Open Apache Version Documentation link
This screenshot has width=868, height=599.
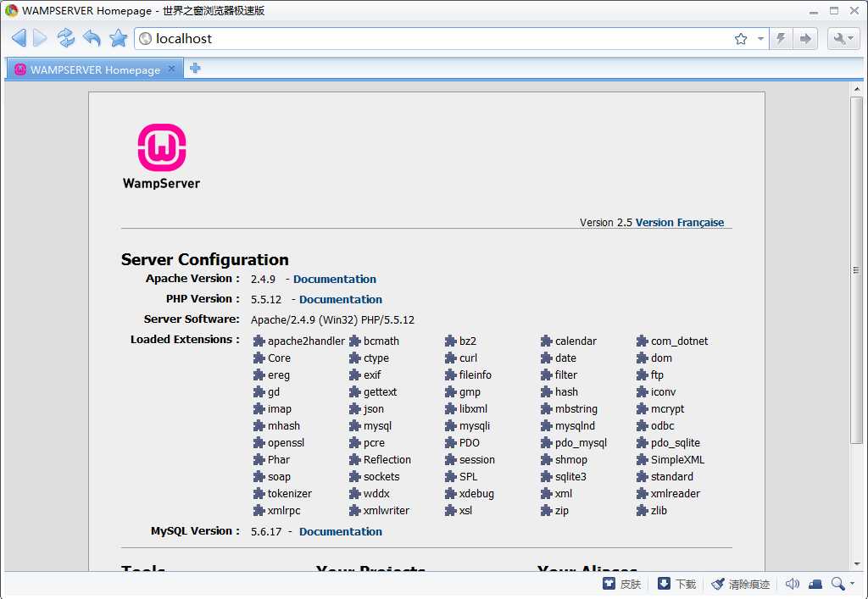tap(334, 279)
